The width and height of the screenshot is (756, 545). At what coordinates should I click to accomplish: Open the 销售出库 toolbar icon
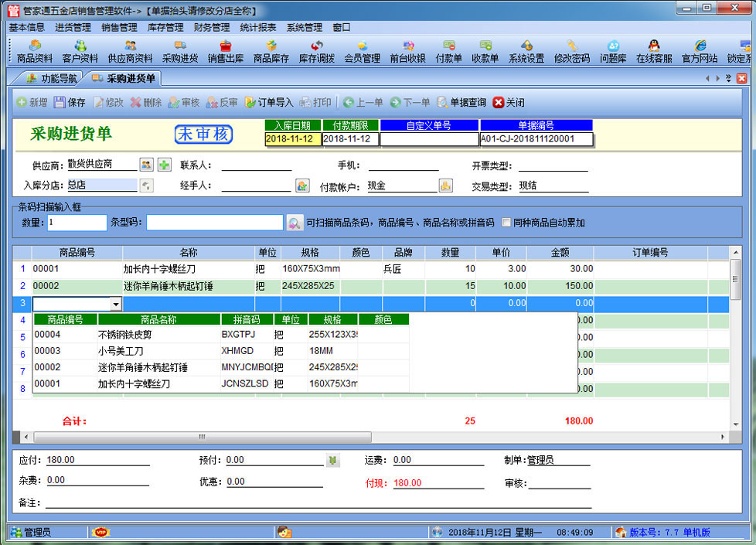226,52
